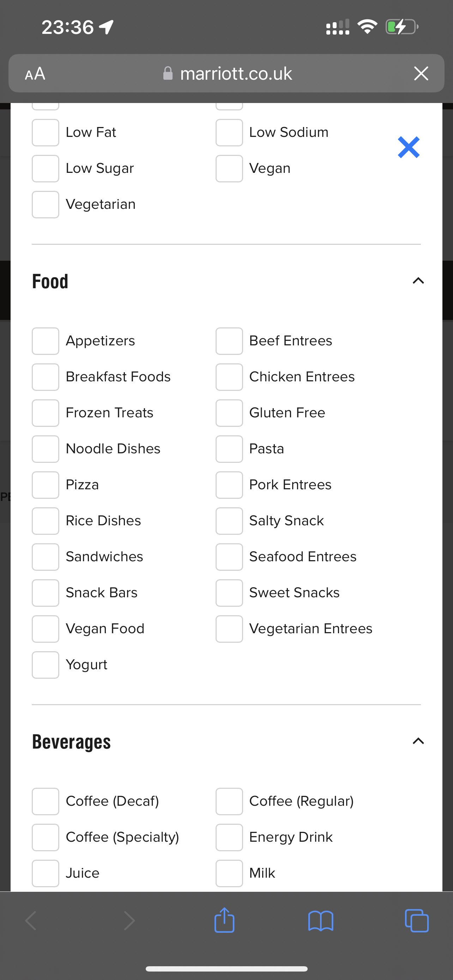Tap the lock icon beside marriott.co.uk

168,73
